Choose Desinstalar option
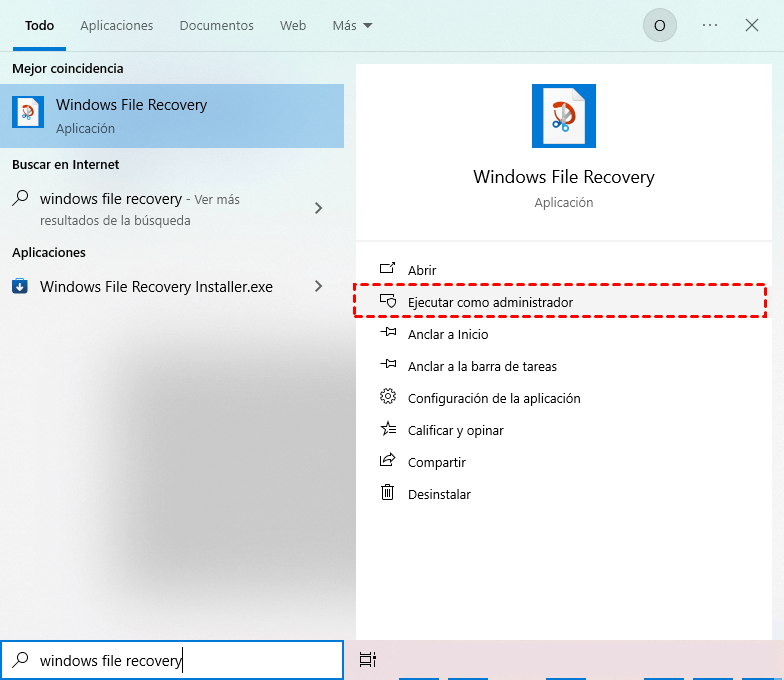 pyautogui.click(x=564, y=494)
